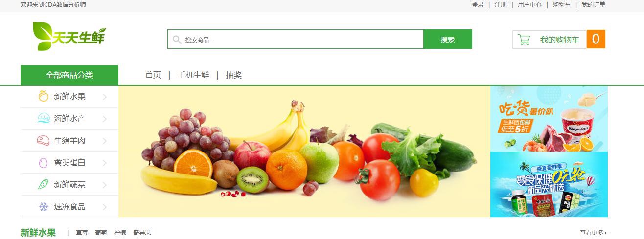644x239 pixels.
Task: Select the 速冻食品 snowflake category icon
Action: tap(44, 207)
